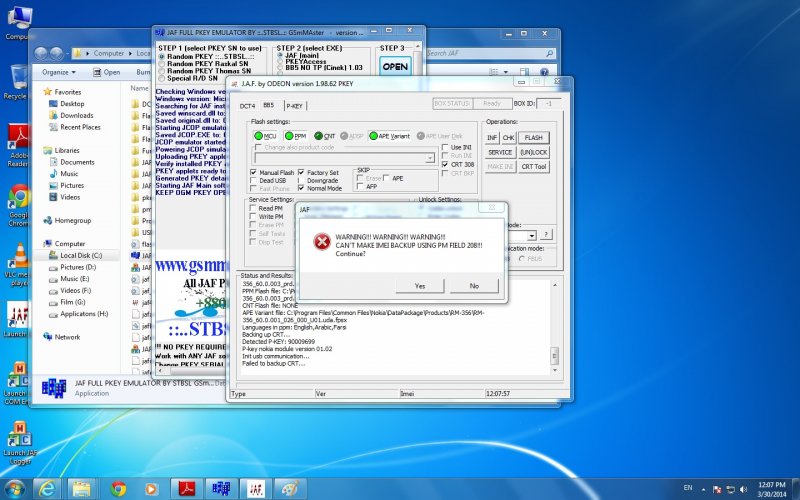Image resolution: width=800 pixels, height=500 pixels.
Task: Toggle the Factory Set checkbox
Action: click(301, 172)
